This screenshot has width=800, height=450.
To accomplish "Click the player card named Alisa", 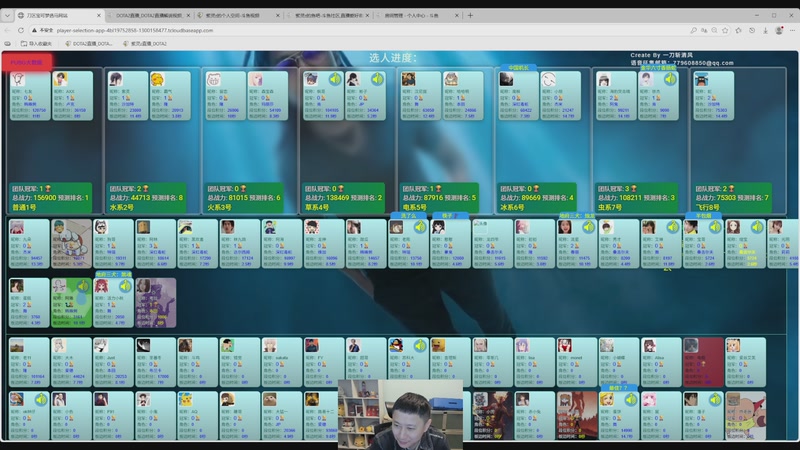I will click(661, 362).
